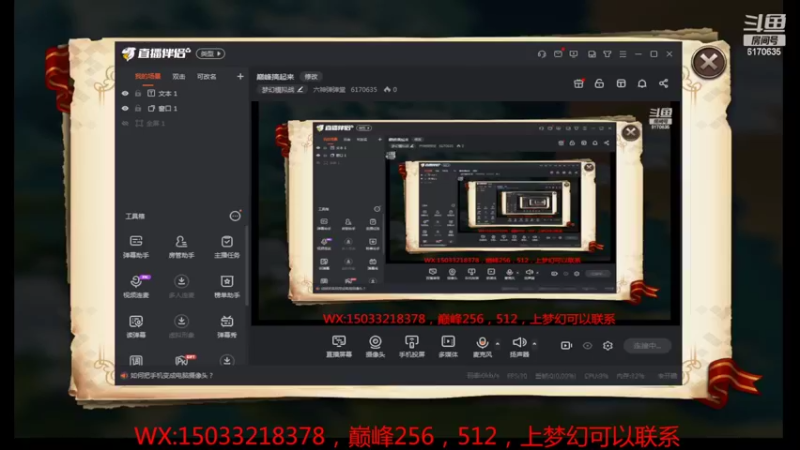Viewport: 800px width, 450px height.
Task: Switch to 可改名 scene tab
Action: pos(207,77)
